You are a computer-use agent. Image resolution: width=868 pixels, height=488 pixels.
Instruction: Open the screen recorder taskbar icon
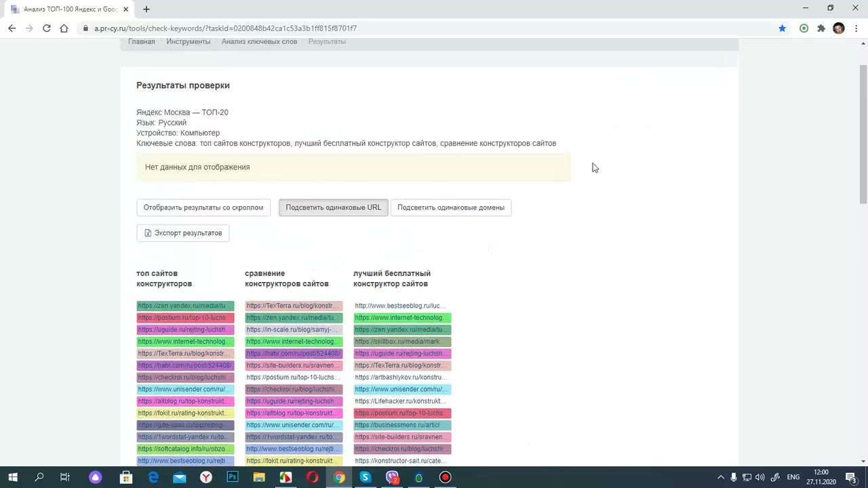(445, 477)
